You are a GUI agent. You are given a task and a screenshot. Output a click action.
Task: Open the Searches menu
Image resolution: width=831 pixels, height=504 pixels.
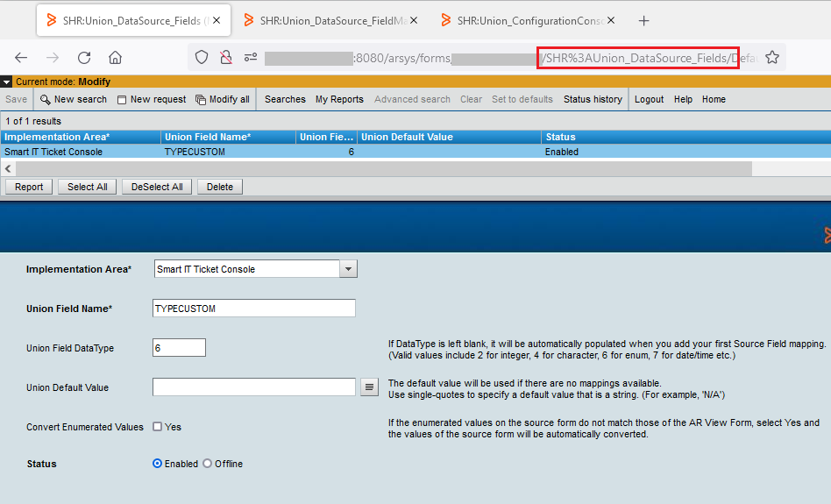(x=285, y=100)
